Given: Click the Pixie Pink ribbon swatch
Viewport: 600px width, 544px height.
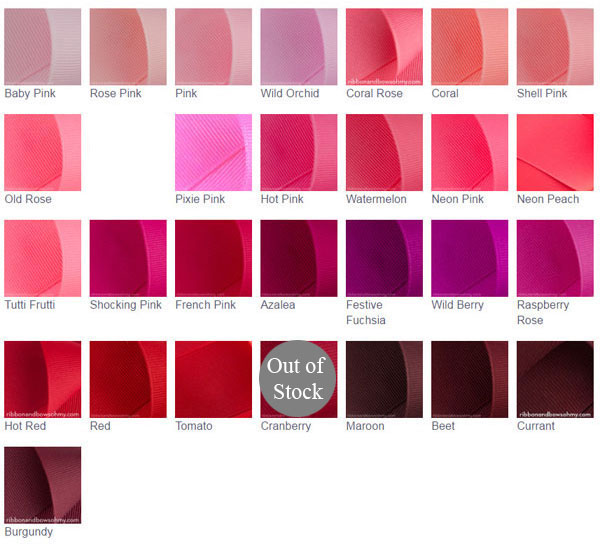Looking at the screenshot, I should click(213, 152).
